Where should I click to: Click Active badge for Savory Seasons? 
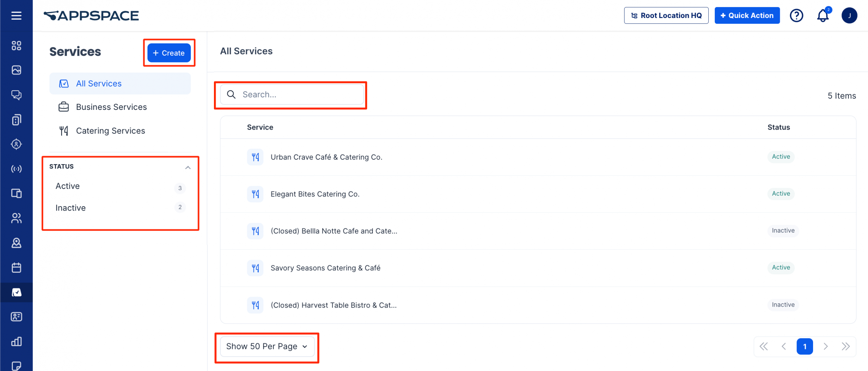(781, 267)
